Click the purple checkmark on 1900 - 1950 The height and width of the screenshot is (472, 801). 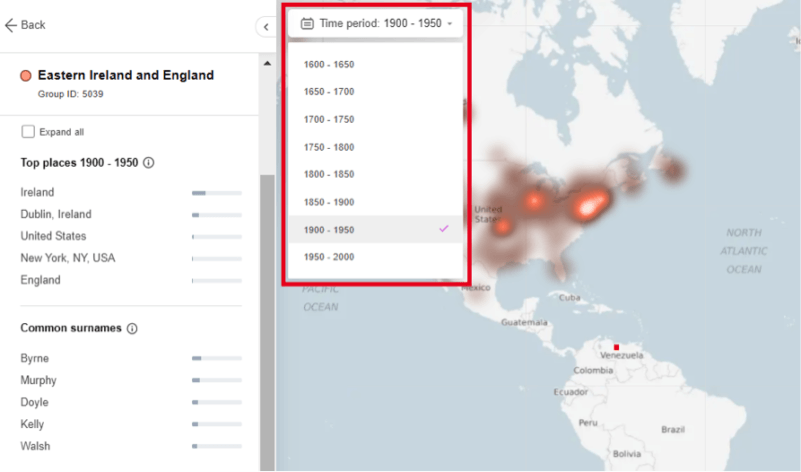(443, 229)
